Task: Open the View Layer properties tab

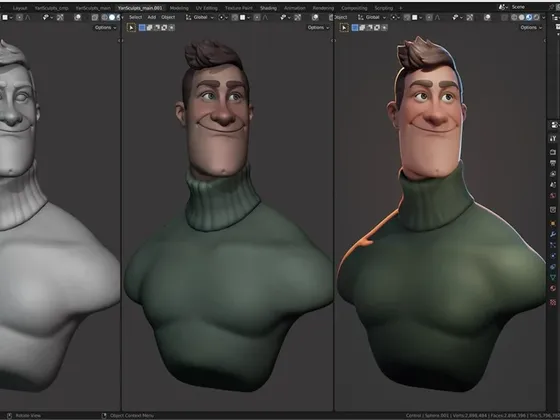Action: [x=553, y=174]
